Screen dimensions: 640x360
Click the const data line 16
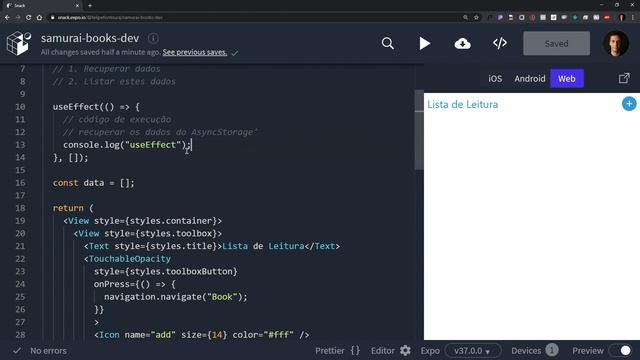click(x=93, y=183)
